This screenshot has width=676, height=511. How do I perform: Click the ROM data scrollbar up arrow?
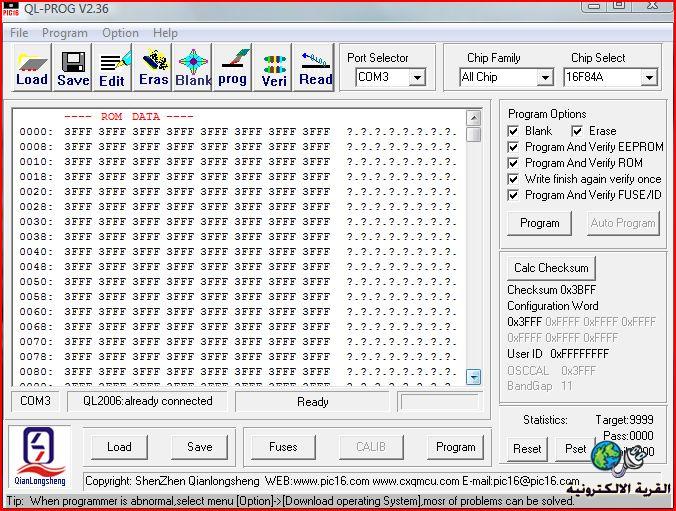tap(473, 118)
